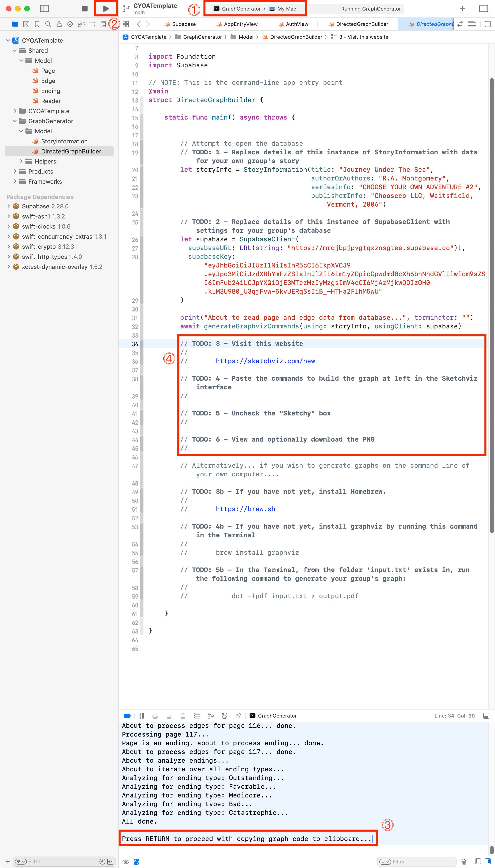Viewport: 495px width, 868px height.
Task: Open the Issue navigator warning icon
Action: click(59, 24)
